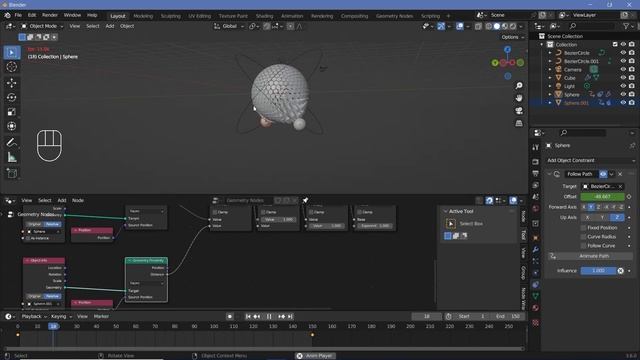Open the Modifiers wrench properties tab
640x360 pixels.
[x=536, y=249]
